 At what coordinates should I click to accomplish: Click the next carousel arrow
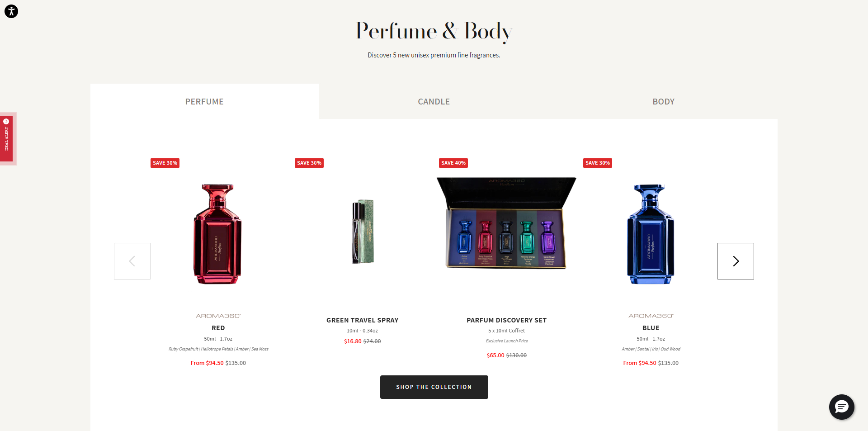coord(736,261)
